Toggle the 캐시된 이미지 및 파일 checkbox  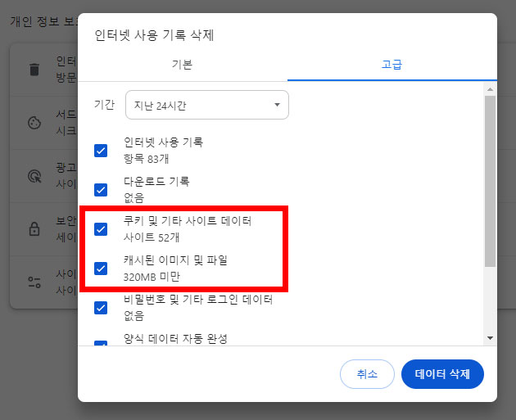101,268
